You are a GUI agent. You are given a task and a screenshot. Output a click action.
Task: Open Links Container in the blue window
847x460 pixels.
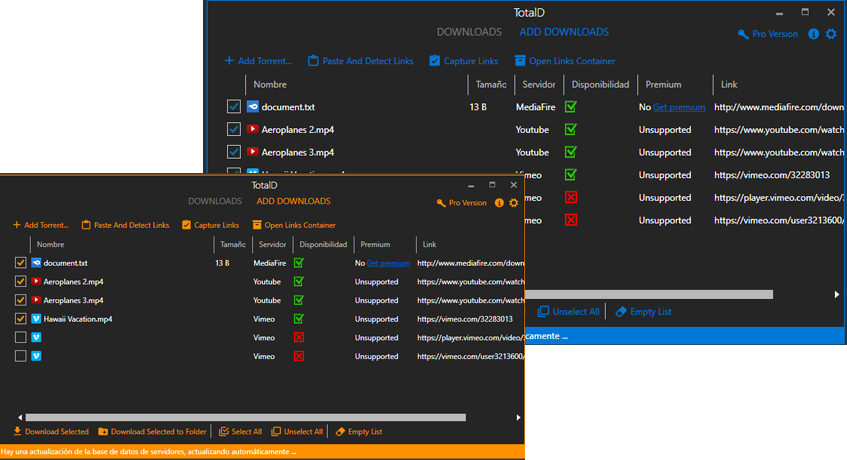[x=564, y=61]
